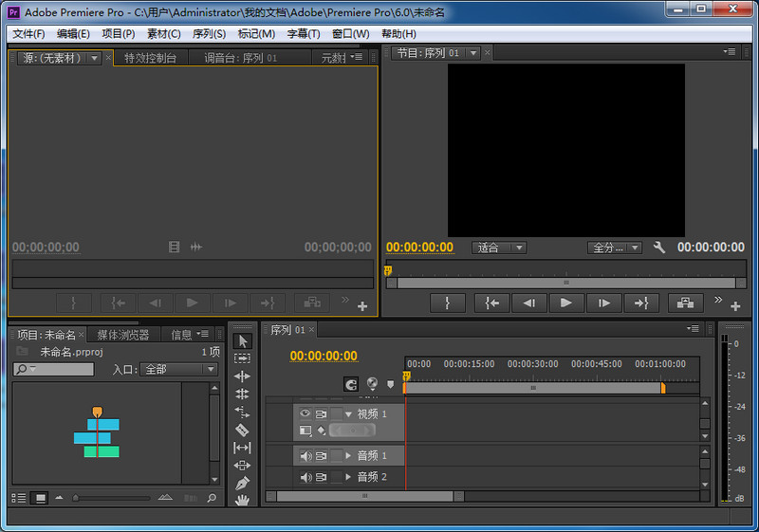This screenshot has width=759, height=532.
Task: Expand the 音频 1 track
Action: pos(348,456)
